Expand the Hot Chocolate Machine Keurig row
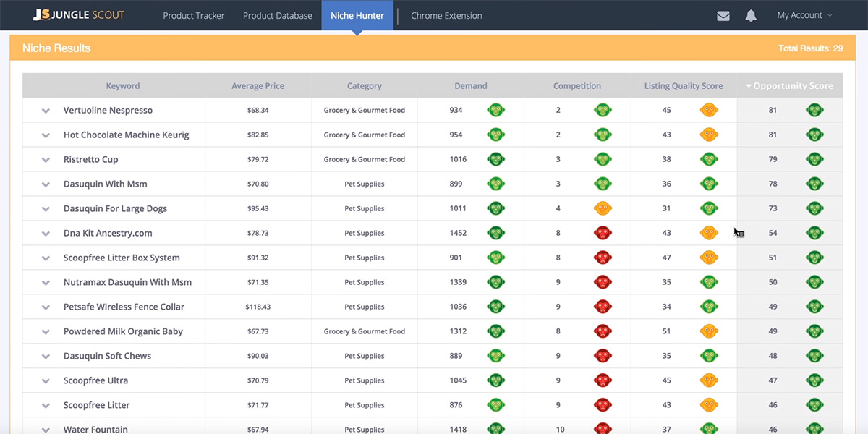 (x=46, y=135)
